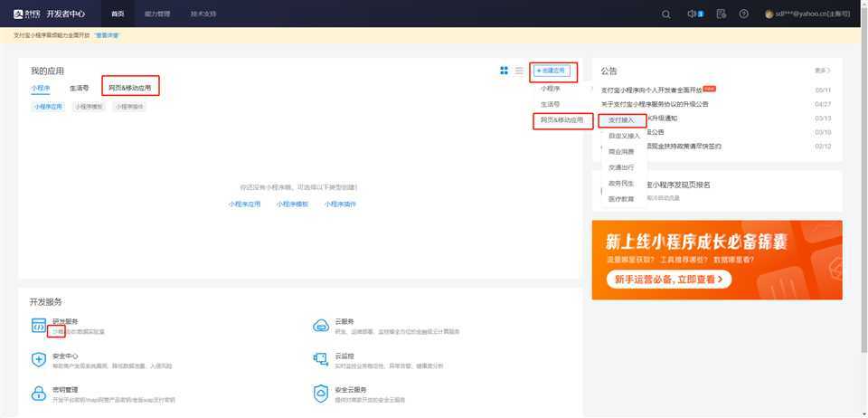
Task: Click the 云监控 monitor icon
Action: pyautogui.click(x=321, y=359)
